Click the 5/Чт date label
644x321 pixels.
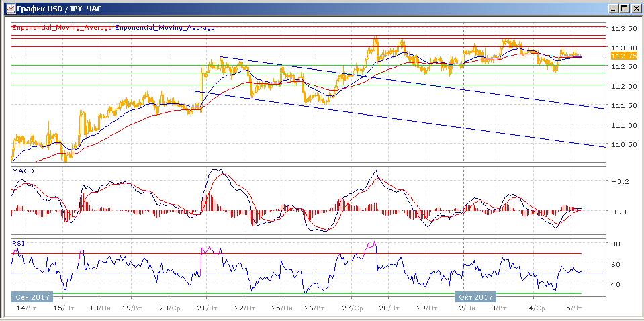pyautogui.click(x=575, y=308)
